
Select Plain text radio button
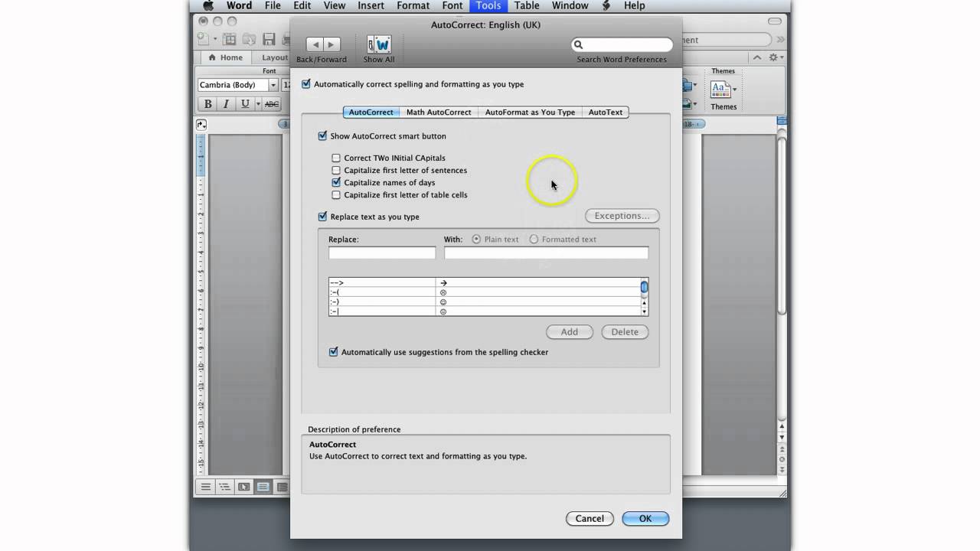point(476,240)
